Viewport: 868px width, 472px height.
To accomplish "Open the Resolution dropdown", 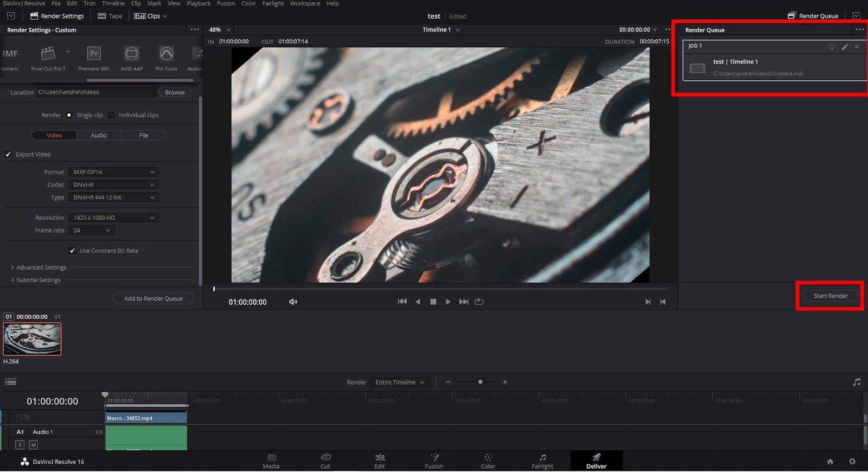I will click(113, 218).
